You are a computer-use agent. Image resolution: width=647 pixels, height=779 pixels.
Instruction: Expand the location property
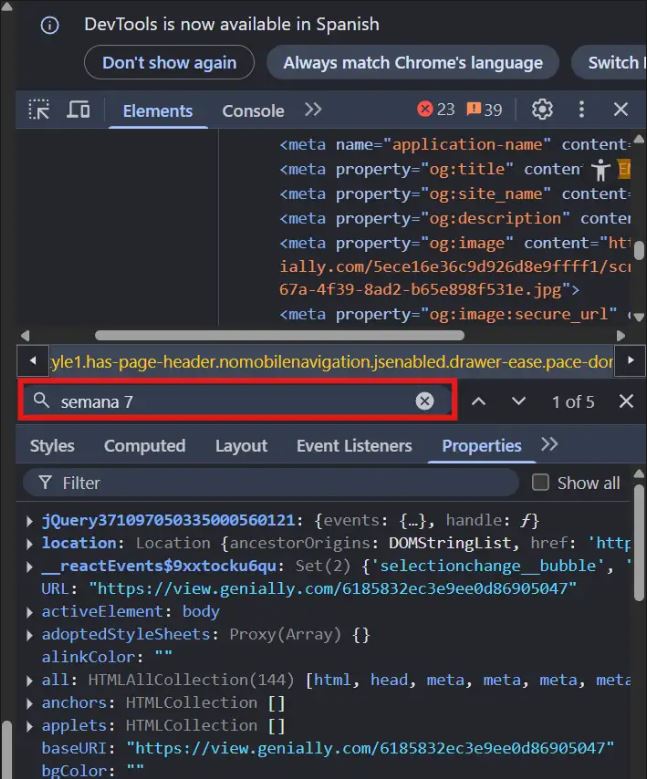(29, 543)
